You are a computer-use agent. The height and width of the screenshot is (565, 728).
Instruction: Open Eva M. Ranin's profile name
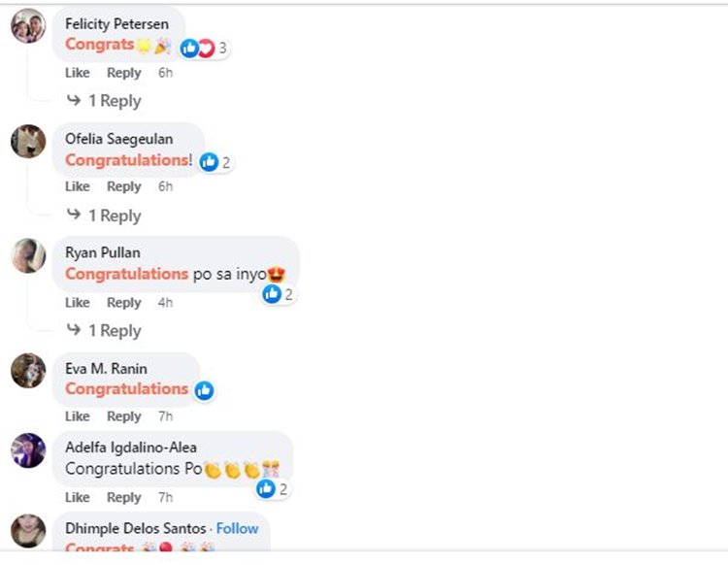coord(106,369)
